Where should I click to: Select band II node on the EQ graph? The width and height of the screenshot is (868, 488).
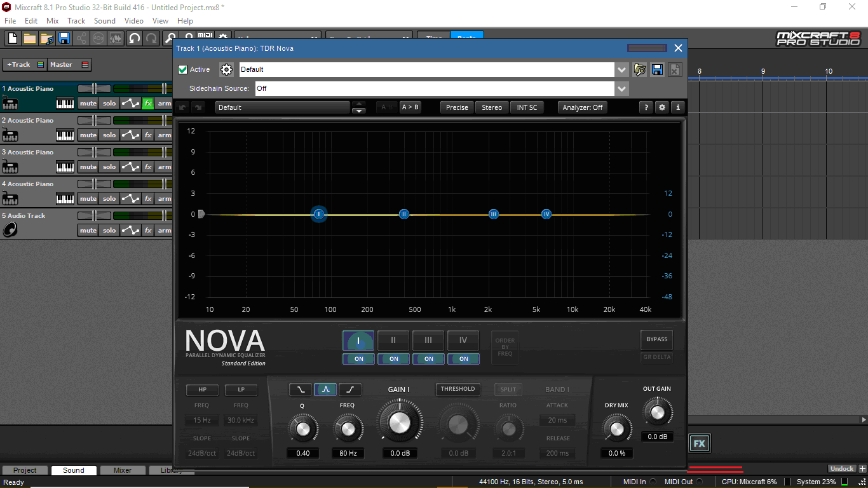[x=403, y=214]
